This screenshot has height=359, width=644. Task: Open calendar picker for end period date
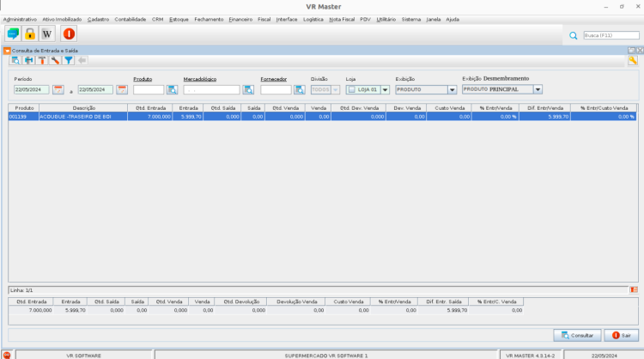pyautogui.click(x=122, y=89)
